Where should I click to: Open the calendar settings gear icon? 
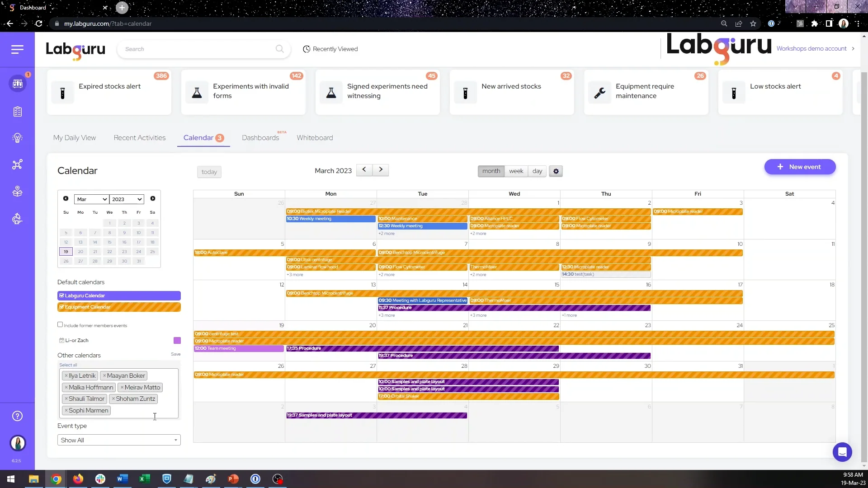(x=556, y=171)
